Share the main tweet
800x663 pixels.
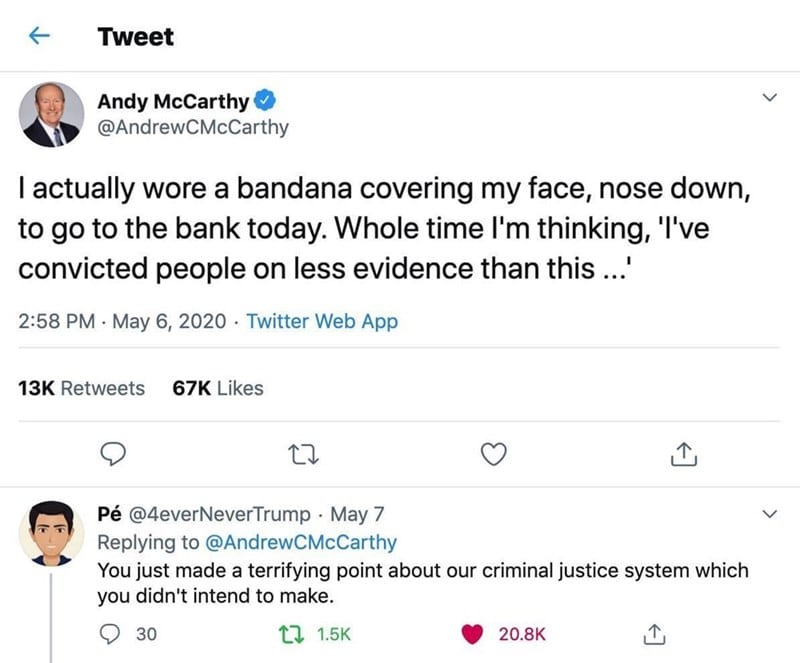click(680, 455)
